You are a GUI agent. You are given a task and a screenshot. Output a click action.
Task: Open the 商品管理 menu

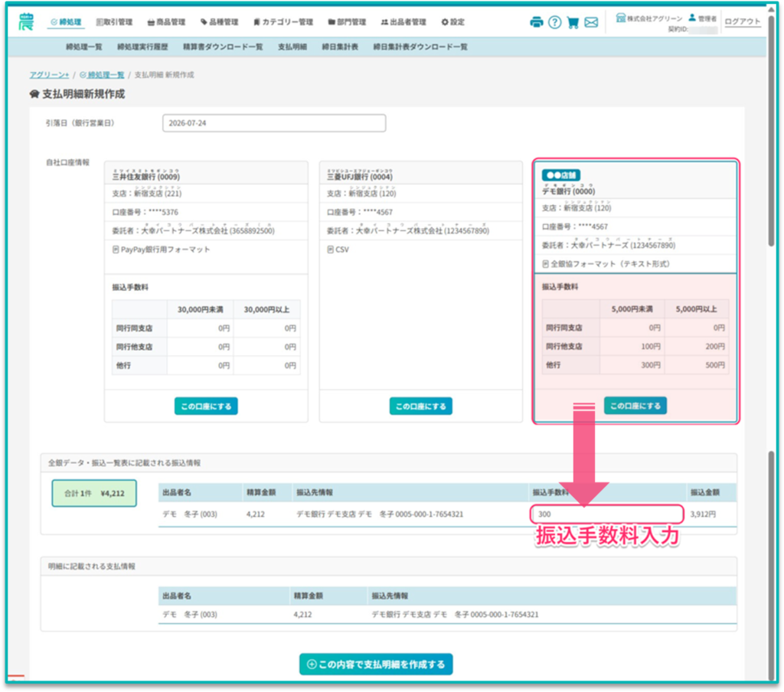(166, 22)
